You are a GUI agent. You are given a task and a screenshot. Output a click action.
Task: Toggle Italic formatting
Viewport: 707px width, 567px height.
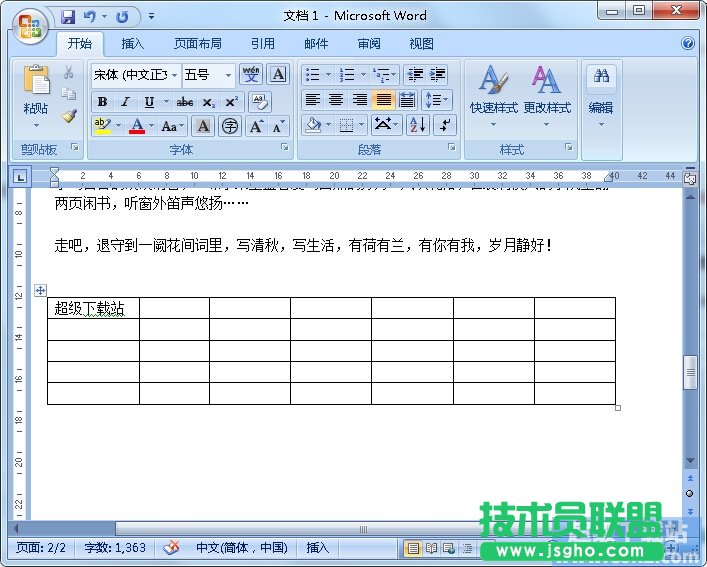coord(125,102)
